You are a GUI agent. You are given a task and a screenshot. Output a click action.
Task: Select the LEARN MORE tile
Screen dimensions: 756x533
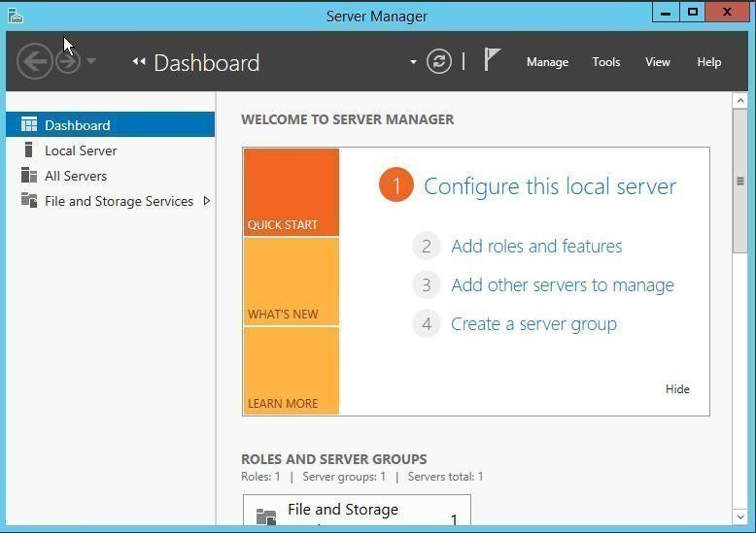tap(291, 371)
